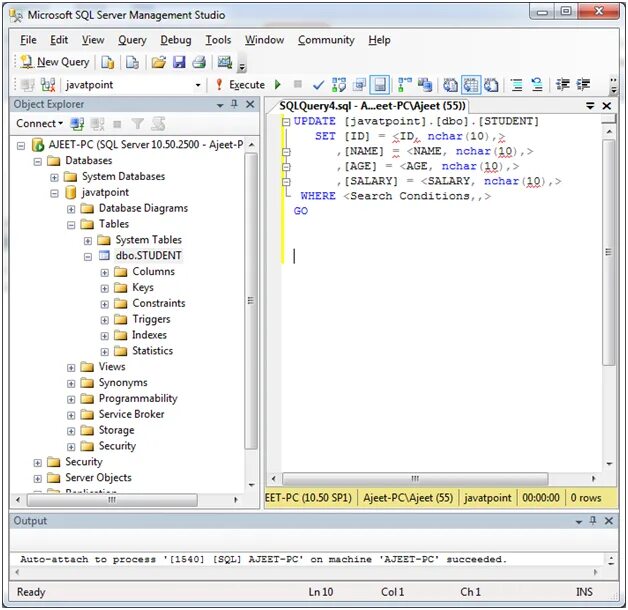This screenshot has width=628, height=610.
Task: Click the Analysis Services query icon
Action: point(132,62)
